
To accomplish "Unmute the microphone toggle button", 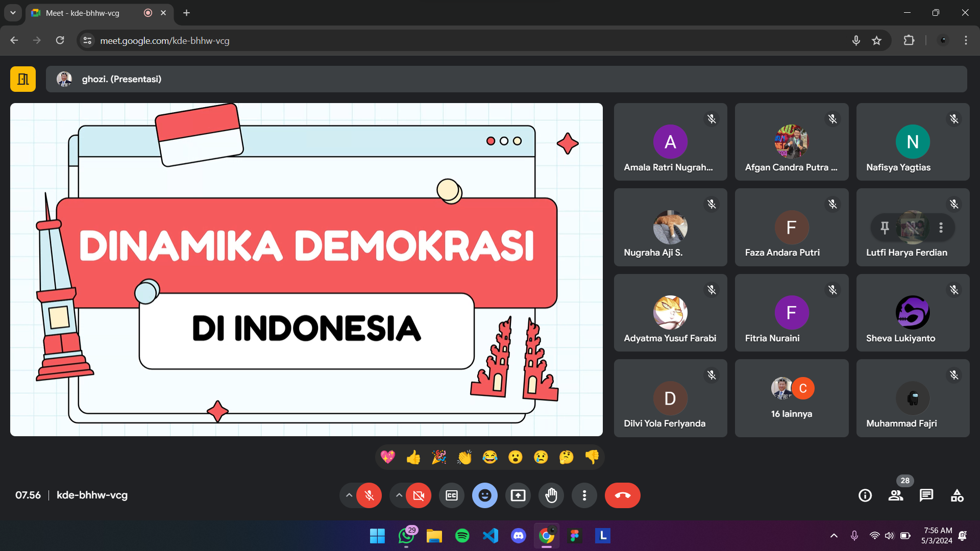I will 369,495.
